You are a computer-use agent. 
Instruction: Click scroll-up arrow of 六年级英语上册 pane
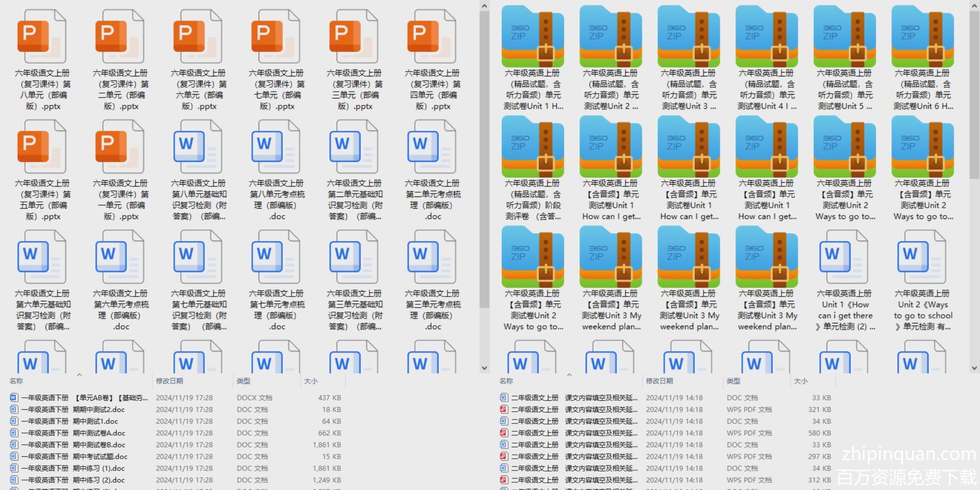(x=974, y=6)
